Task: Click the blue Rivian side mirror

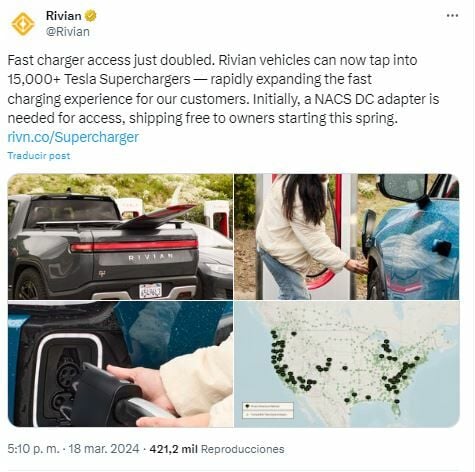Action: 404,188
